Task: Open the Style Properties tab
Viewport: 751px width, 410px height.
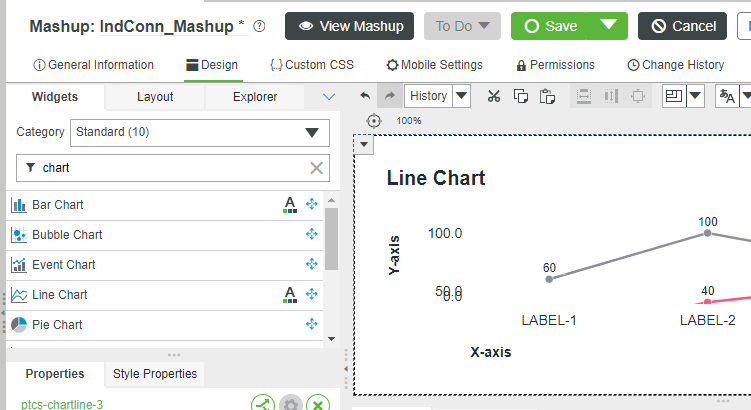Action: [155, 374]
